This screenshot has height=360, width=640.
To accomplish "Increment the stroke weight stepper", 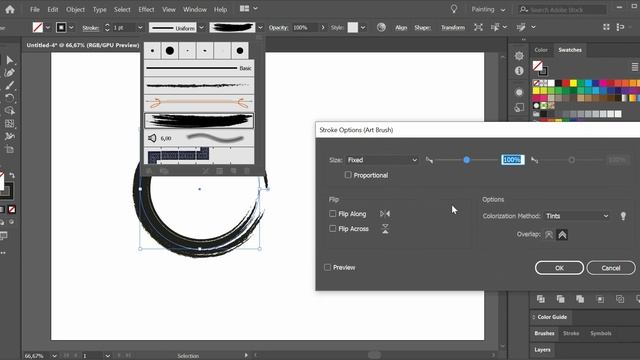I will [x=107, y=25].
